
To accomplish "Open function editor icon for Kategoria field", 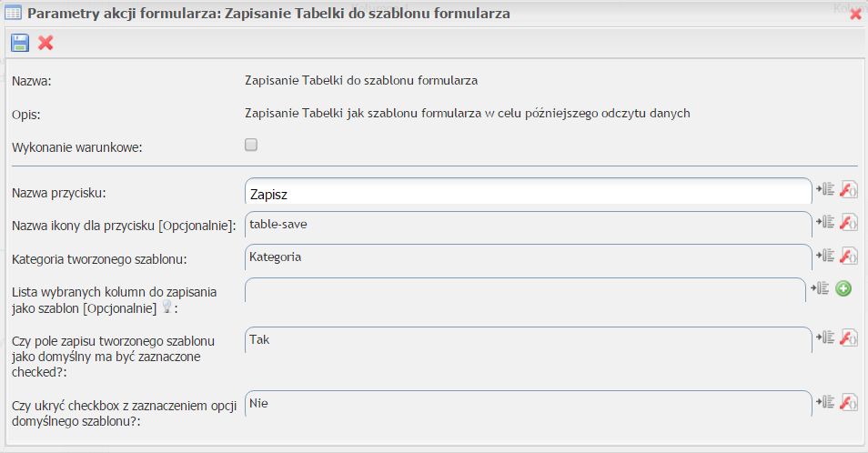I will point(848,255).
